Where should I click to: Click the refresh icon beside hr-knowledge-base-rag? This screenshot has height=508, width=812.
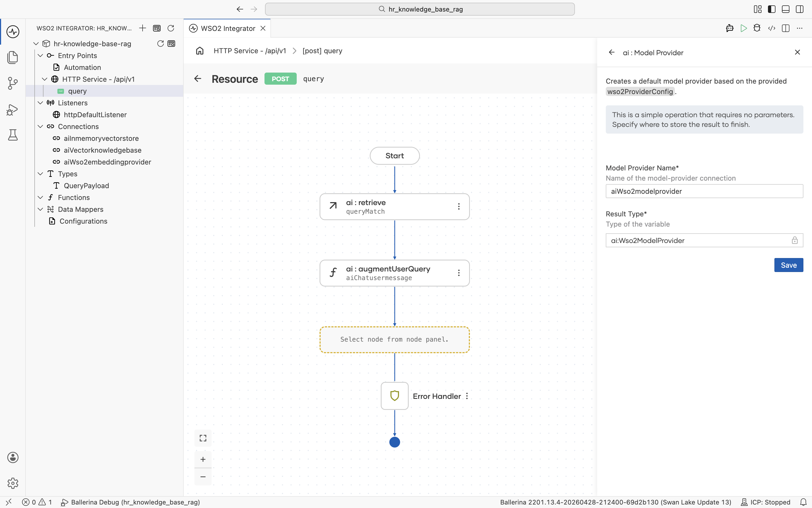click(x=160, y=44)
